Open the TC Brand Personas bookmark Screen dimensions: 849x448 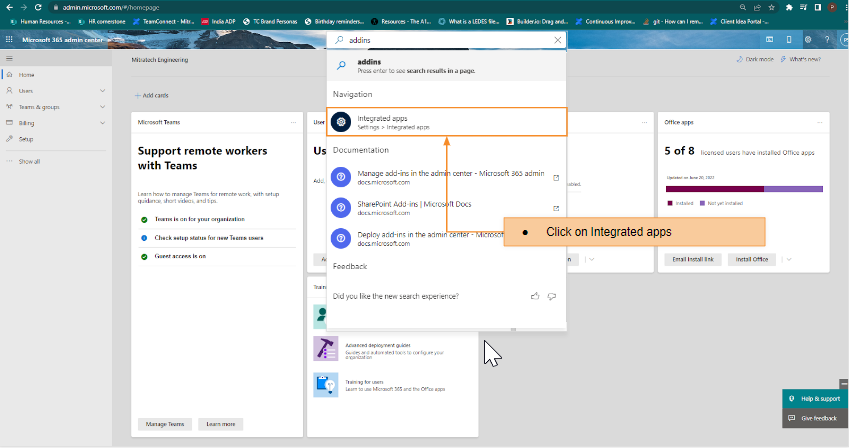(270, 22)
